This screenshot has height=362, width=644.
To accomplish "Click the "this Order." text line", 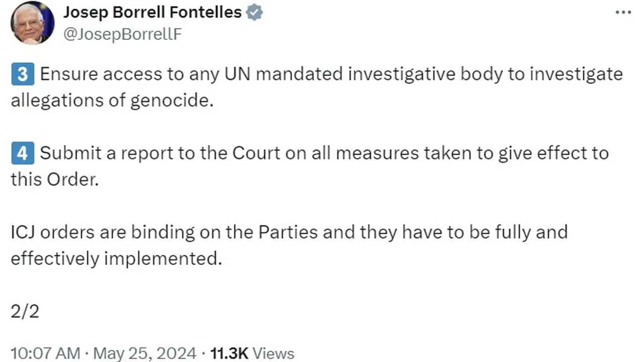I will click(x=54, y=179).
